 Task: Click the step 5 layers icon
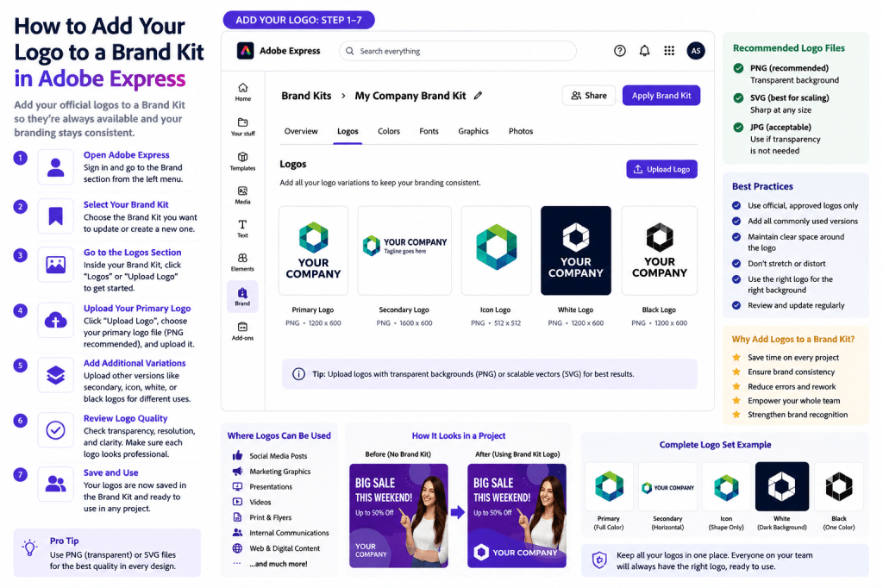tap(55, 375)
